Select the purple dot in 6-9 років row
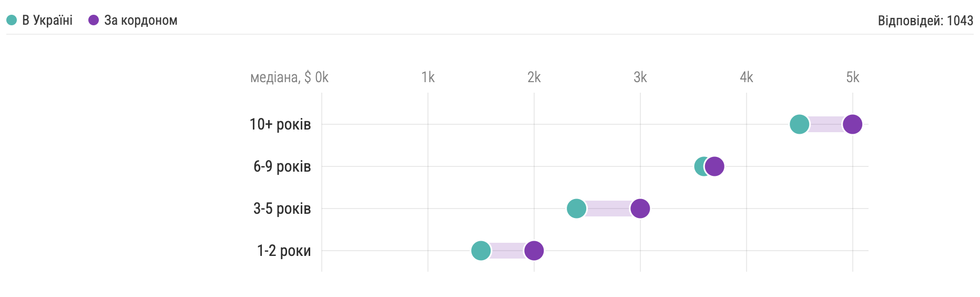 click(714, 166)
